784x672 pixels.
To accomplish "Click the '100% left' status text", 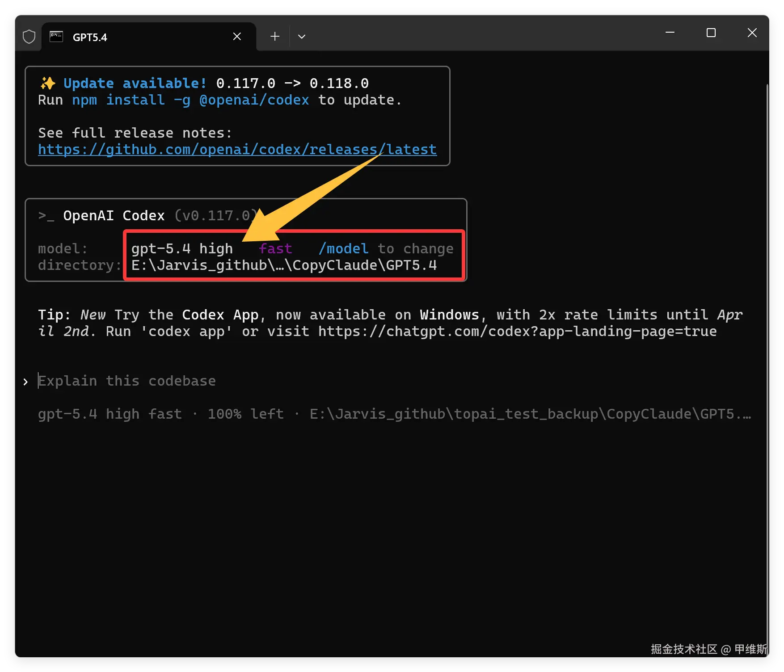I will coord(245,414).
